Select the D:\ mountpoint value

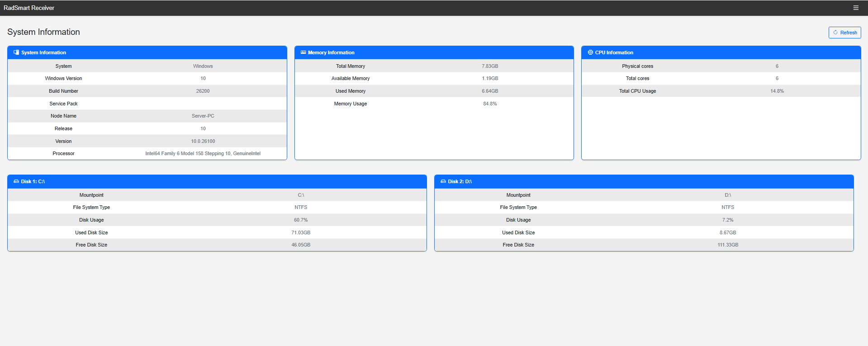click(728, 195)
